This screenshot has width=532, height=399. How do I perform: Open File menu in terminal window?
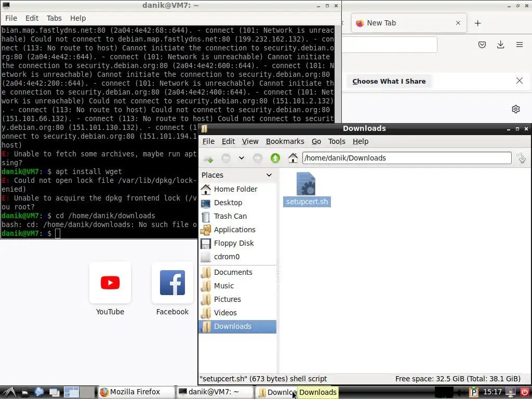coord(11,18)
